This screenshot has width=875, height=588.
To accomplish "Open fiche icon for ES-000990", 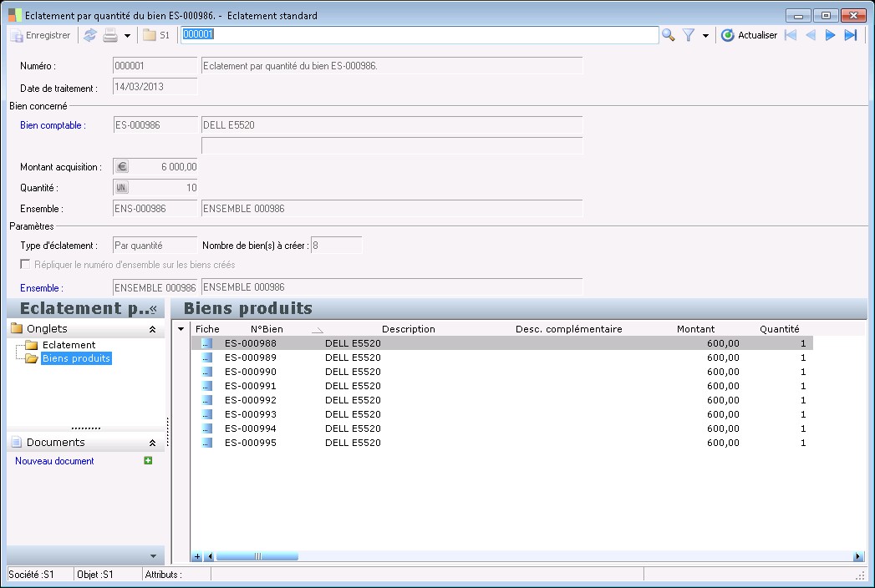I will click(x=207, y=372).
